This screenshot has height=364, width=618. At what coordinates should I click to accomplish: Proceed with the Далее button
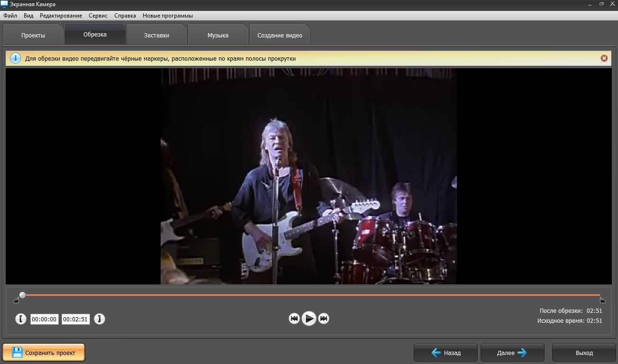(512, 353)
